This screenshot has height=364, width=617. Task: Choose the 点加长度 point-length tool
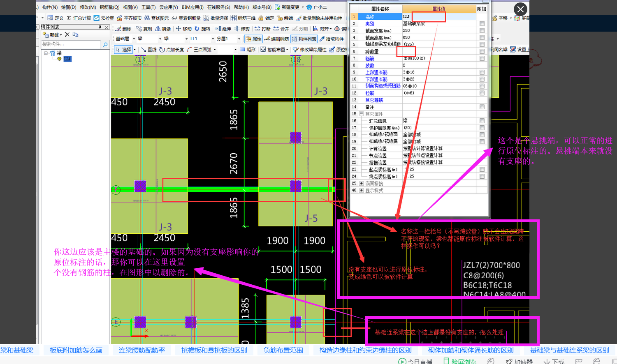[172, 49]
